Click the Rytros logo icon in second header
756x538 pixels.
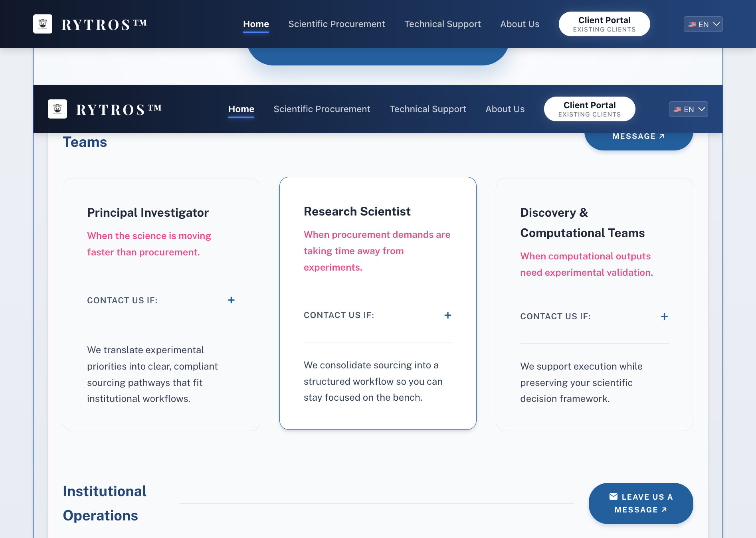[57, 109]
